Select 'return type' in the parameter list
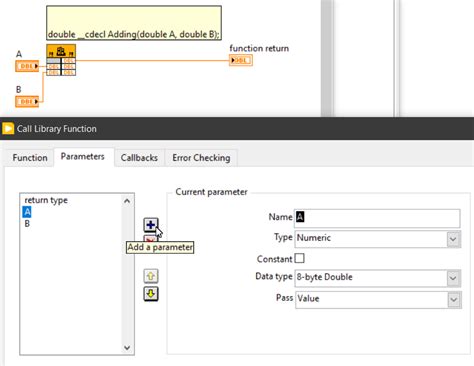The width and height of the screenshot is (474, 366). tap(46, 200)
